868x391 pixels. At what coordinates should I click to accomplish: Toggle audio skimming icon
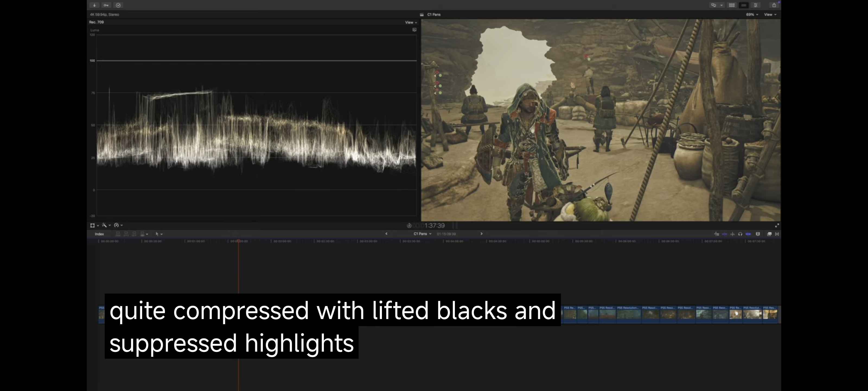coord(733,234)
